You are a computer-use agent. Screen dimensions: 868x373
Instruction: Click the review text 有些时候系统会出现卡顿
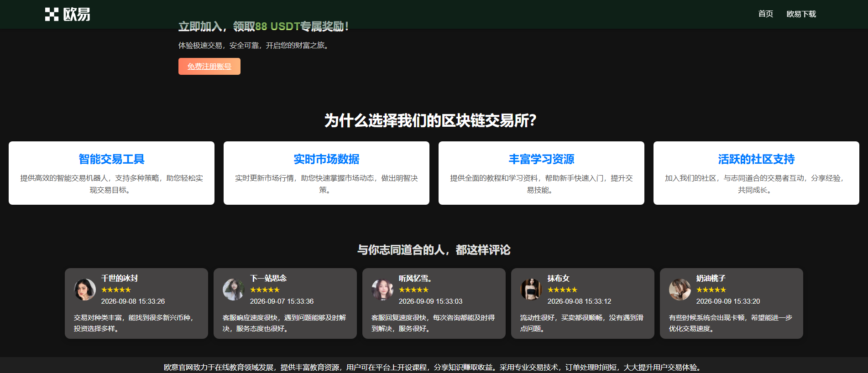click(731, 323)
